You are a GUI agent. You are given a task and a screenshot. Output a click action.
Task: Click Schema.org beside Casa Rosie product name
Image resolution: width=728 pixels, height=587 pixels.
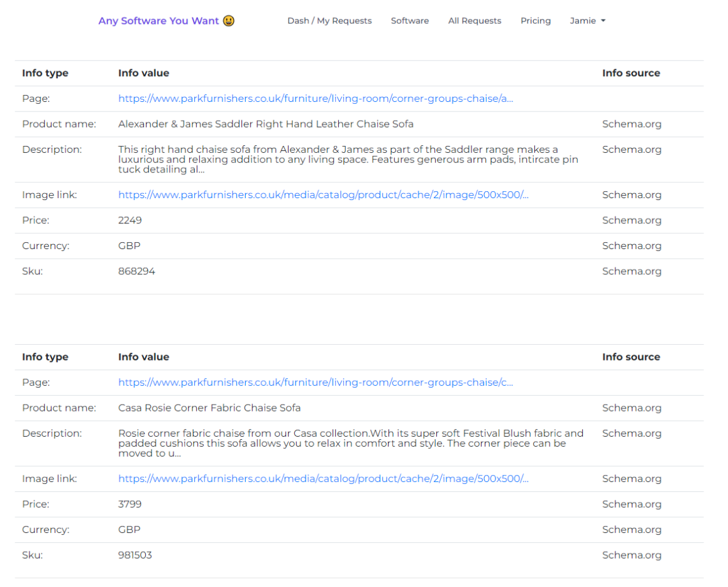point(631,408)
